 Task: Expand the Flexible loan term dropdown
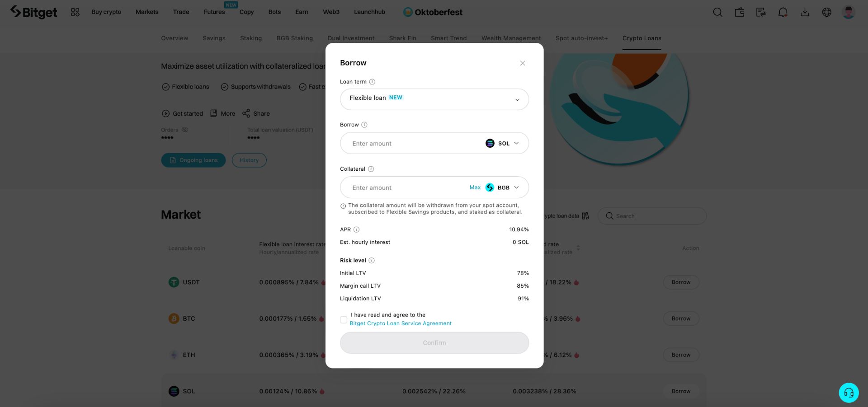tap(434, 99)
